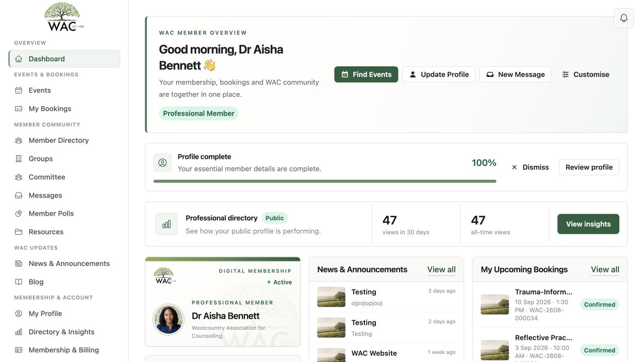
Task: Click the View insights button
Action: point(588,224)
